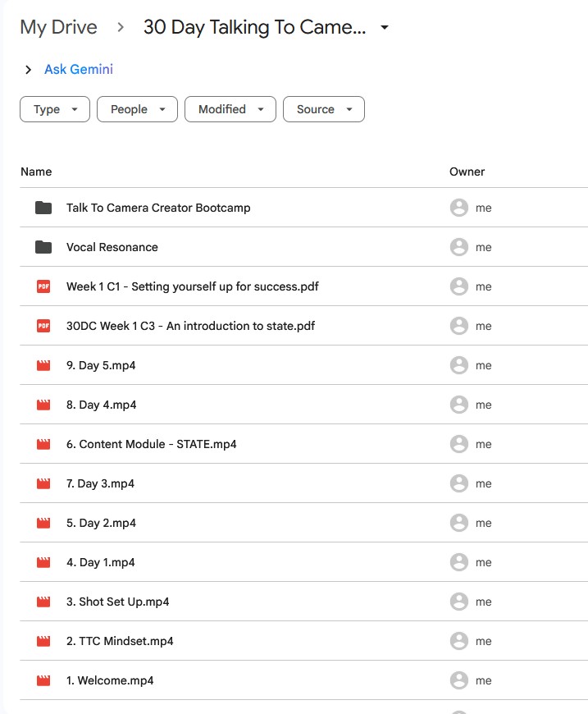
Task: Open the People filter dropdown
Action: (137, 109)
